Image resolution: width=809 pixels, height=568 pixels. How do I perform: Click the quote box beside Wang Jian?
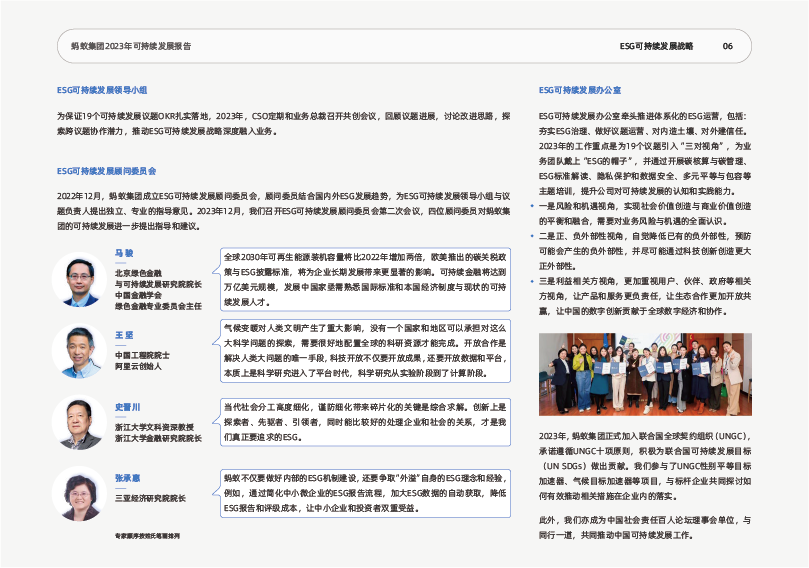point(365,351)
